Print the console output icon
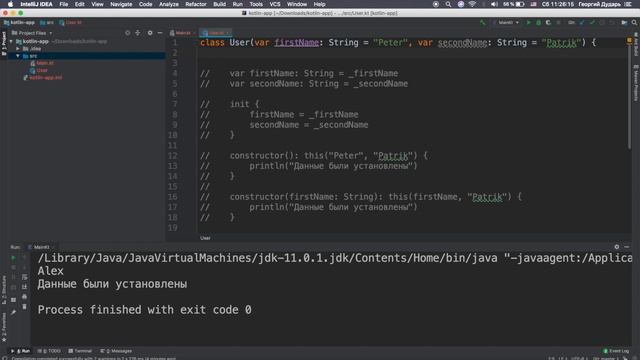 tap(24, 297)
